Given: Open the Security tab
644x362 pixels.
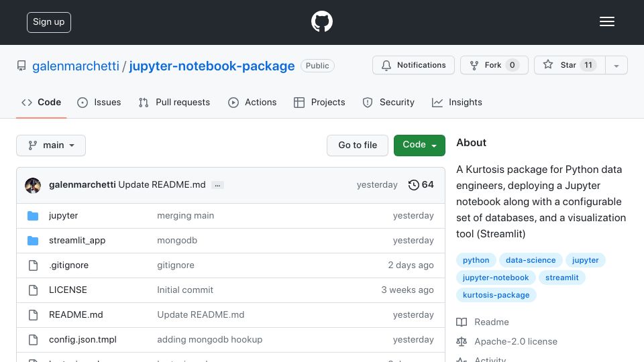Looking at the screenshot, I should (388, 102).
